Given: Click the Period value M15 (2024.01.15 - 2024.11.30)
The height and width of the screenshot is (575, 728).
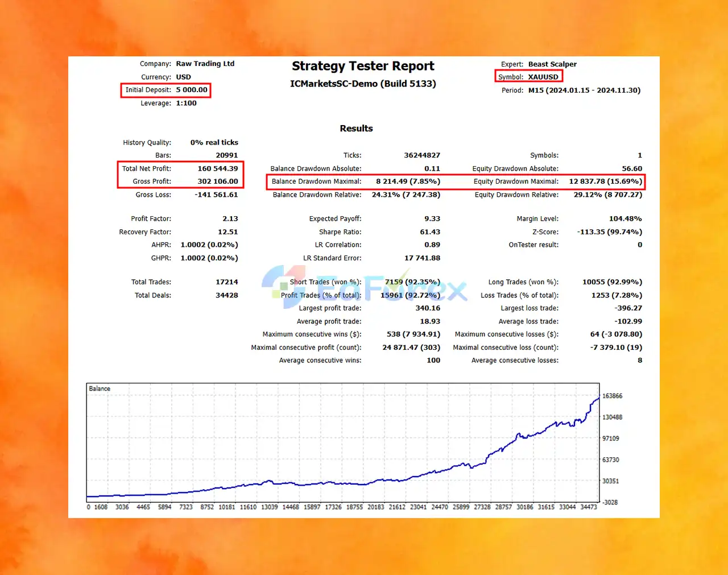Looking at the screenshot, I should click(584, 90).
